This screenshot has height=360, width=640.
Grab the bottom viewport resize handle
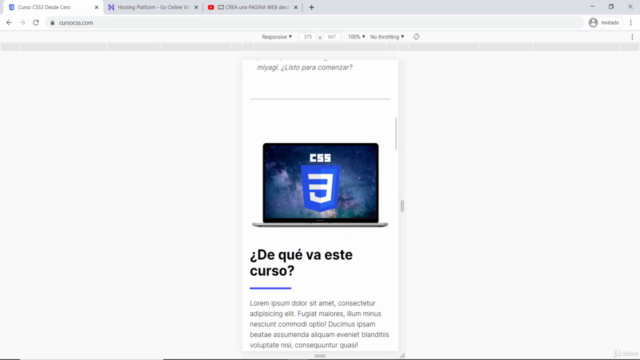[x=320, y=356]
